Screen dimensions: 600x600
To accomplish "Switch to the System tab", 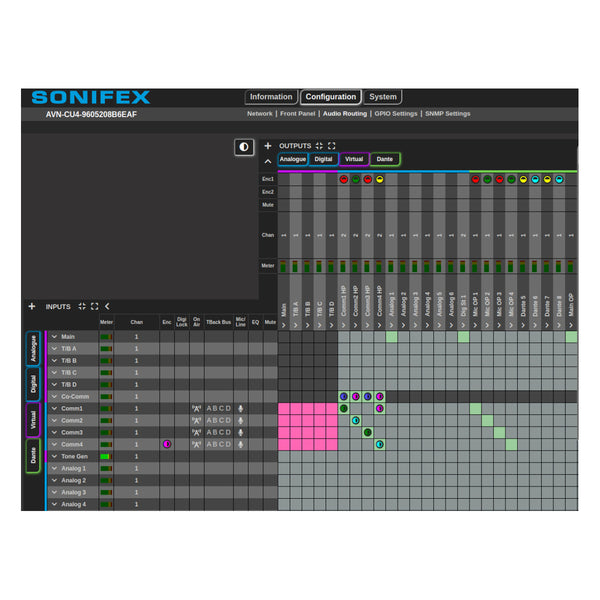I will point(382,97).
